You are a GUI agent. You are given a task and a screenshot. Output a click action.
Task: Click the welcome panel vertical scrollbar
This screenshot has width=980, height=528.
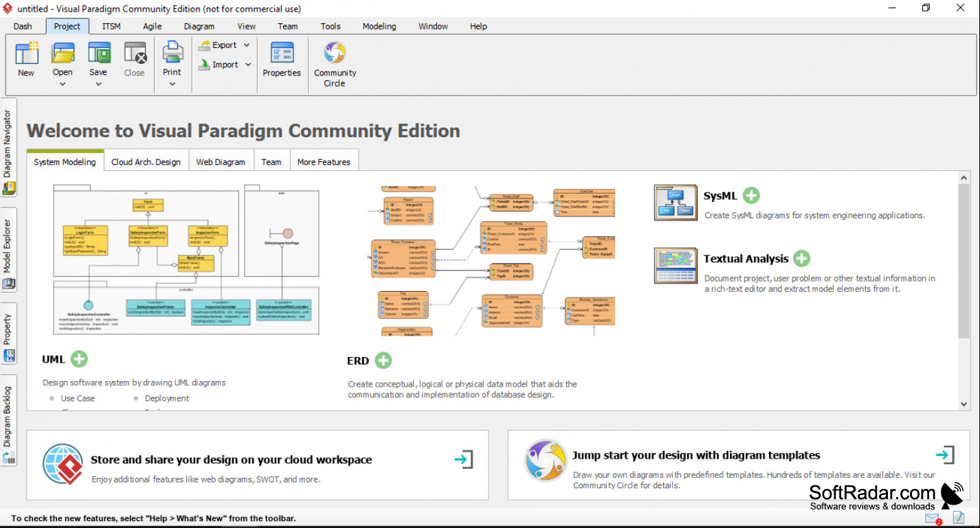point(965,261)
